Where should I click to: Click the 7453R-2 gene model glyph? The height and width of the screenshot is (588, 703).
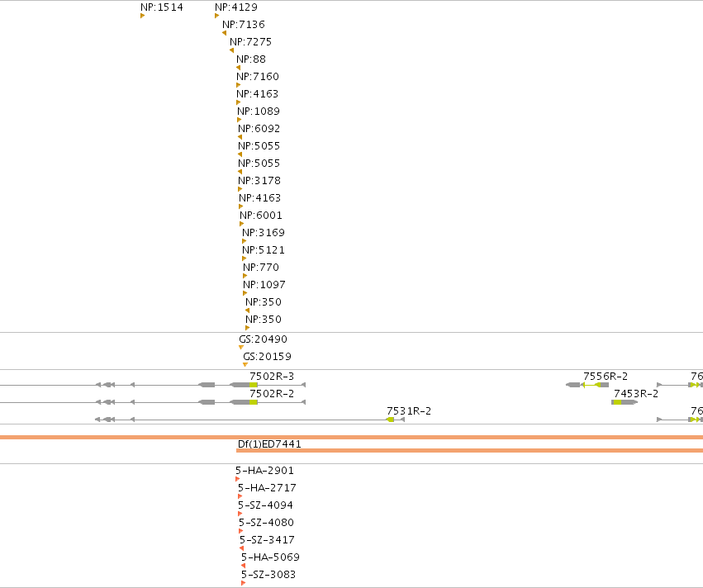[x=624, y=402]
